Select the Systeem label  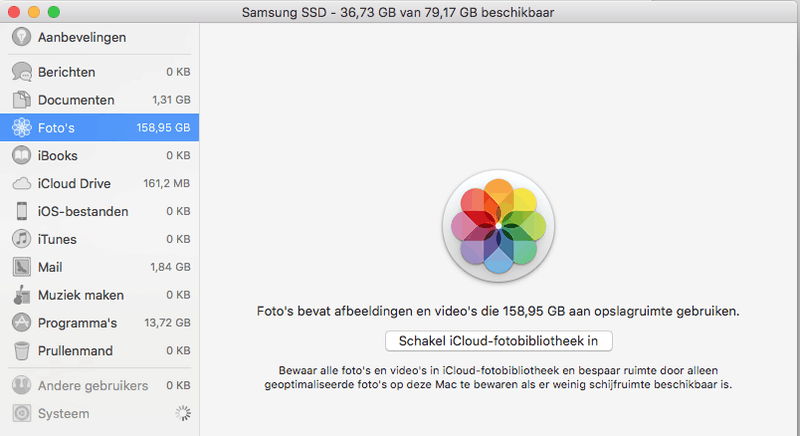point(63,414)
